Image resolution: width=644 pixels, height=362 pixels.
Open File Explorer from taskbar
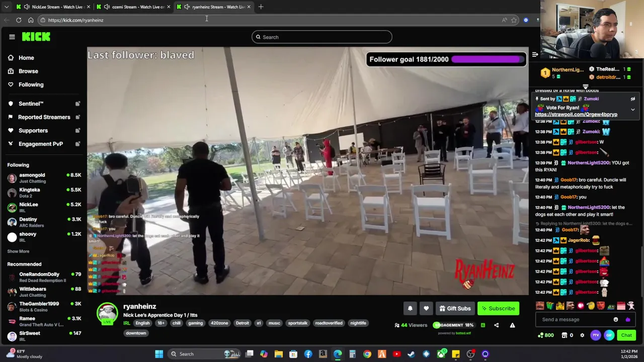point(279,354)
